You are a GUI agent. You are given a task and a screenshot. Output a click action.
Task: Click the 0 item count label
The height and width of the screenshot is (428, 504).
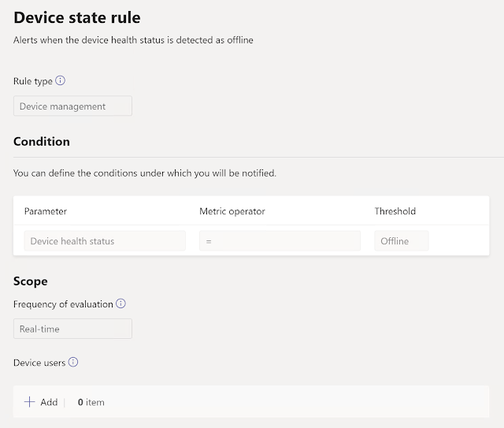(x=91, y=402)
